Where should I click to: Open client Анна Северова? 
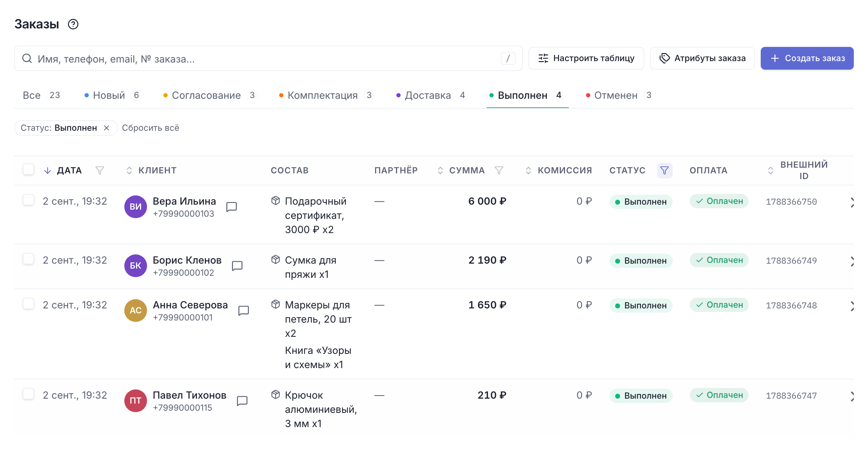(190, 305)
